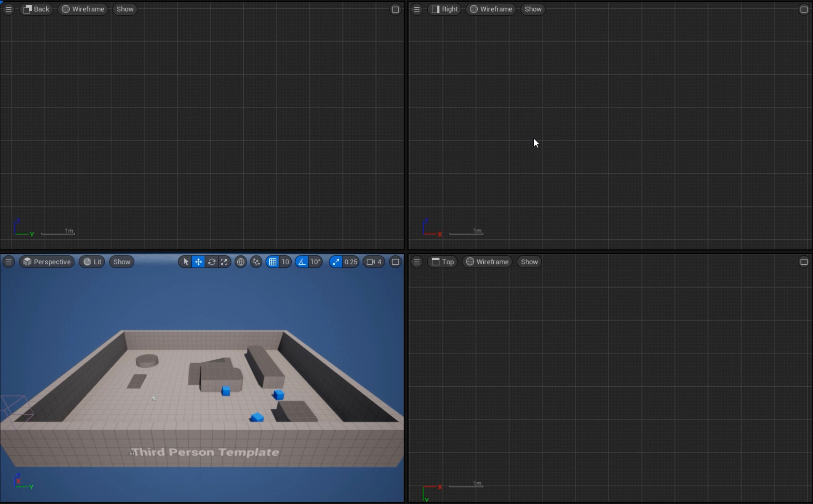Open the camera speed setting
The width and height of the screenshot is (813, 504).
374,262
